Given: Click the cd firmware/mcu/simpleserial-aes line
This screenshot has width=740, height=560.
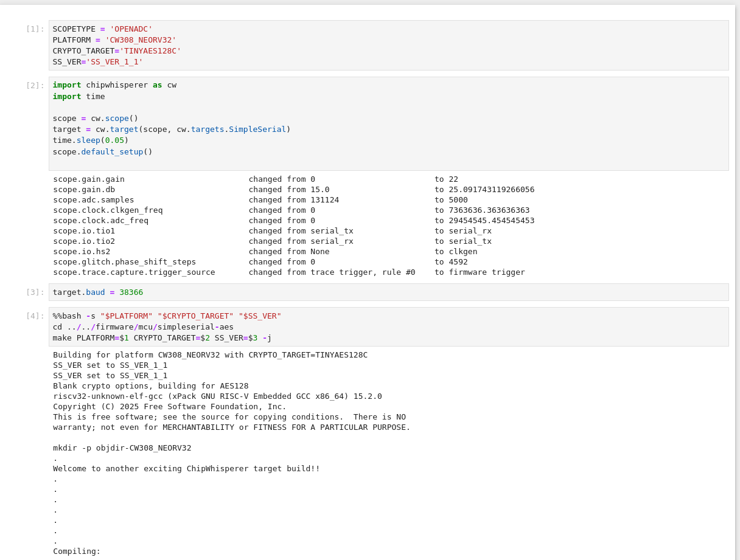Looking at the screenshot, I should (143, 327).
